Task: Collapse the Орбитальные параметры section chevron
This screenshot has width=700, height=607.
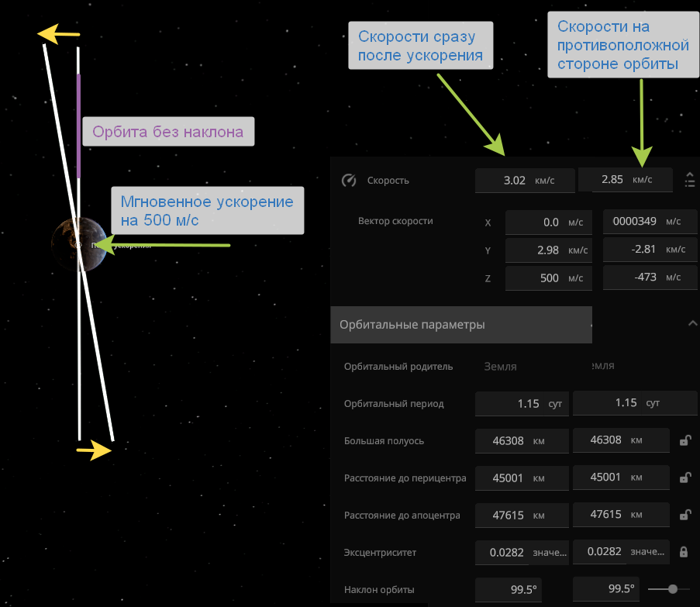Action: pyautogui.click(x=692, y=323)
